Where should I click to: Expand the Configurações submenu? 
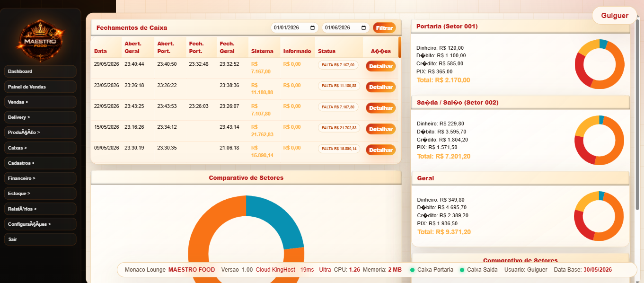click(x=40, y=224)
